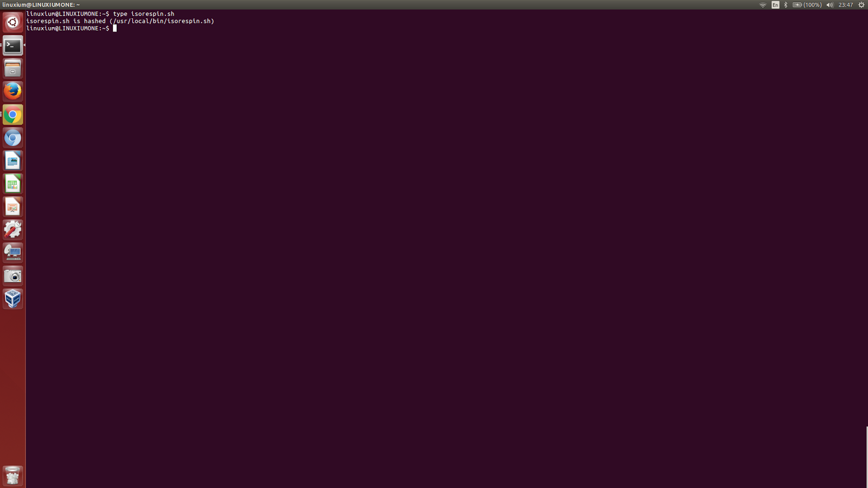Open the Ubuntu Dash search launcher
Viewport: 868px width, 488px height.
pyautogui.click(x=12, y=22)
